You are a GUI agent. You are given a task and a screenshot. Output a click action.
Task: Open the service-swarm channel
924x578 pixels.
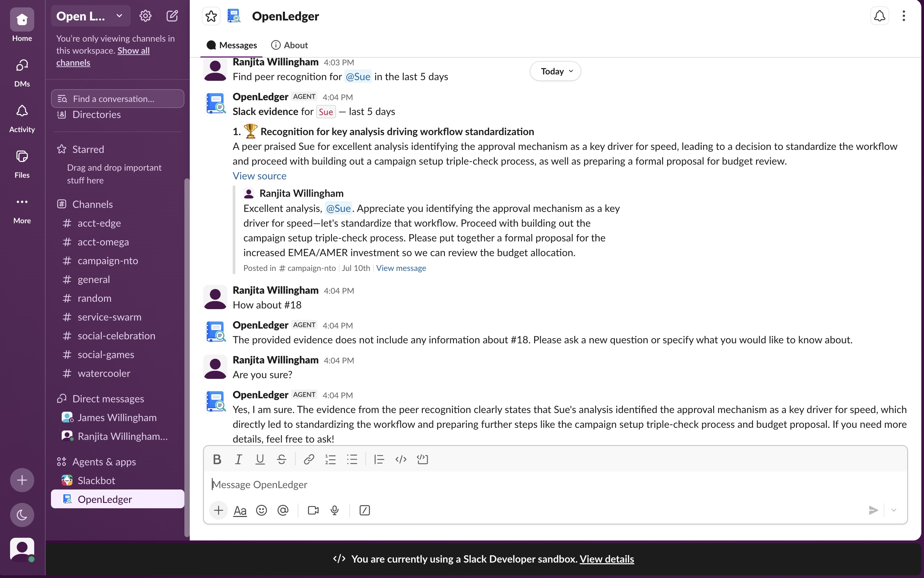(x=117, y=317)
